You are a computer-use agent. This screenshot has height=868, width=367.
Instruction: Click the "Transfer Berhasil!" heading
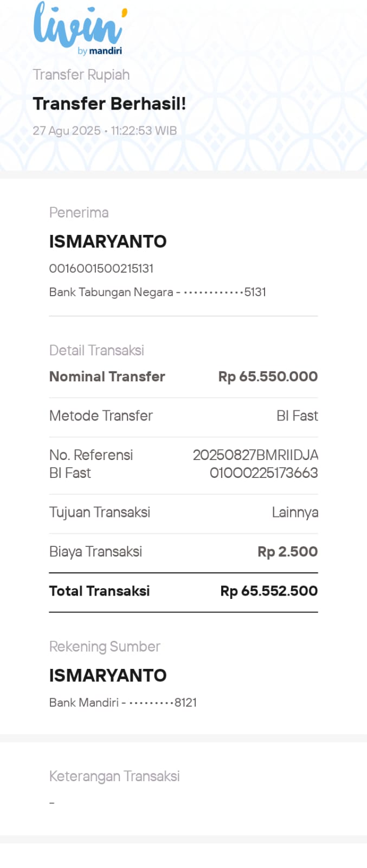point(109,104)
